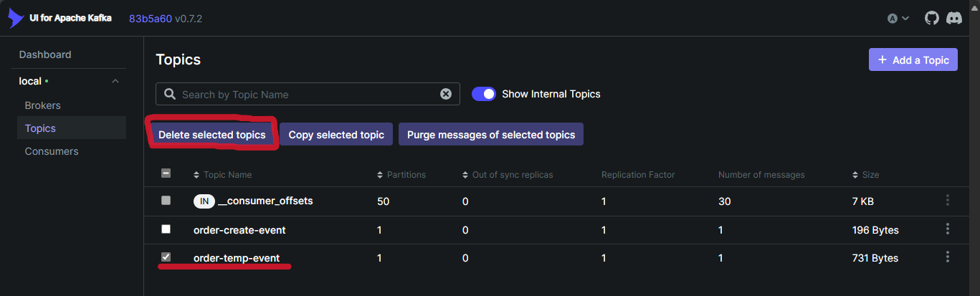Image resolution: width=980 pixels, height=296 pixels.
Task: Toggle the select-all topics header checkbox
Action: pos(166,173)
